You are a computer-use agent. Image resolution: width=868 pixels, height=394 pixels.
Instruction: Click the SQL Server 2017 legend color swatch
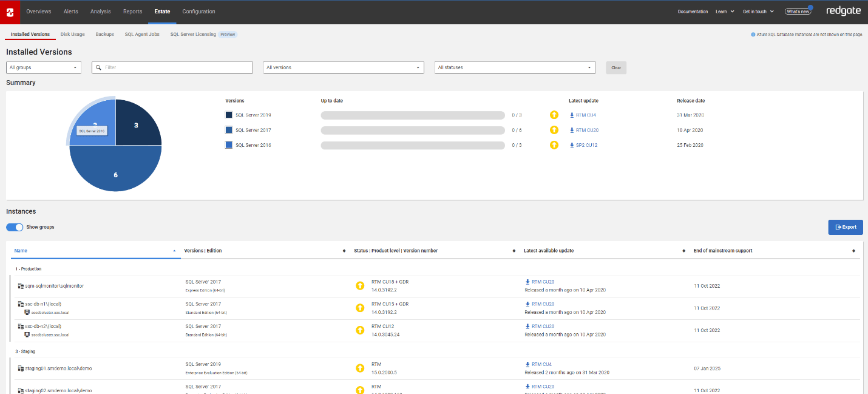[x=229, y=130]
